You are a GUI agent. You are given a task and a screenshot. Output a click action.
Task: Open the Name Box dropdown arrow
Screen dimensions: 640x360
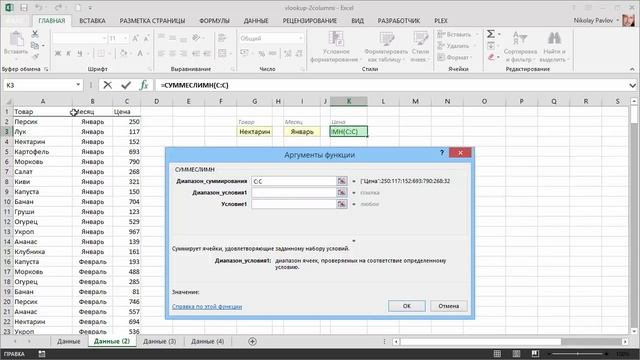[x=78, y=85]
